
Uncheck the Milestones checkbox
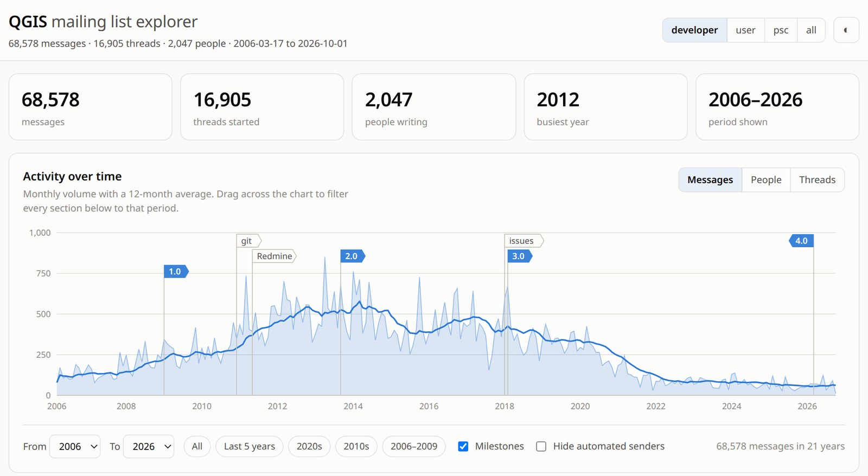tap(463, 446)
